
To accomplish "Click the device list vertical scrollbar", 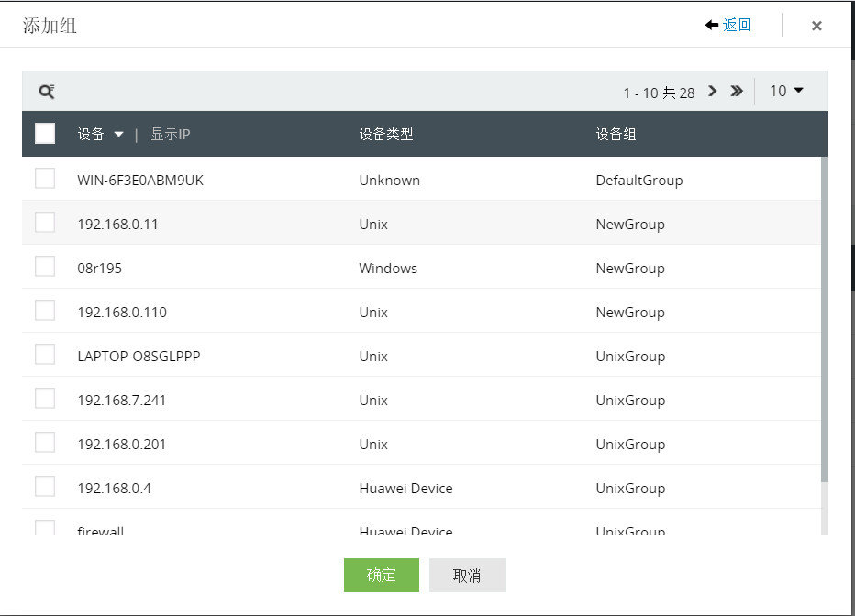I will (824, 321).
